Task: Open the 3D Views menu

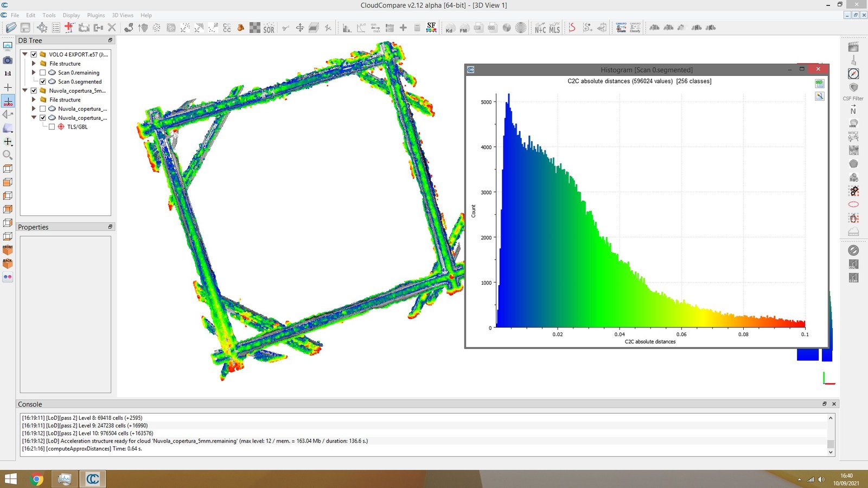Action: pos(123,15)
